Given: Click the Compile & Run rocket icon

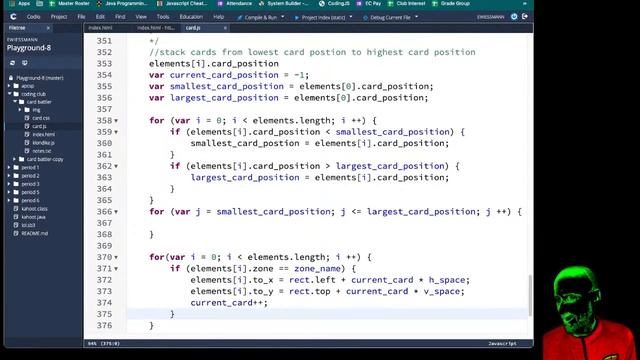Looking at the screenshot, I should pyautogui.click(x=240, y=18).
